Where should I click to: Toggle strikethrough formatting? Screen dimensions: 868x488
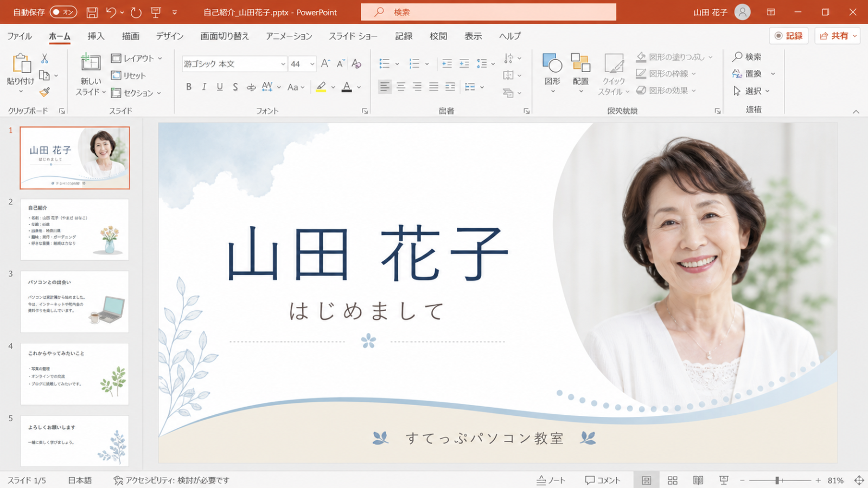click(251, 87)
